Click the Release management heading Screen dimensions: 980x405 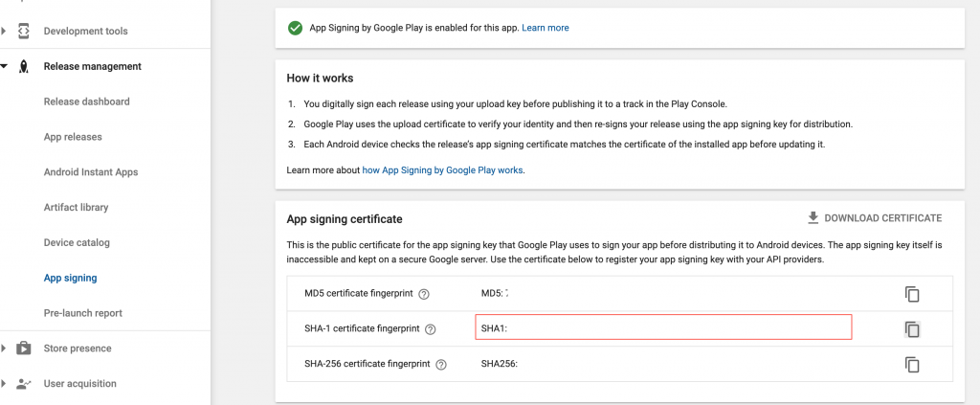pyautogui.click(x=93, y=66)
